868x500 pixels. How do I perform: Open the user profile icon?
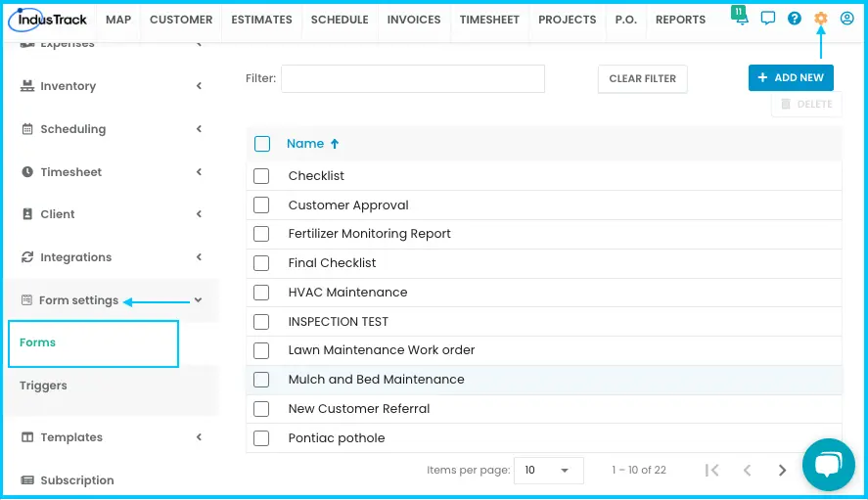[847, 19]
